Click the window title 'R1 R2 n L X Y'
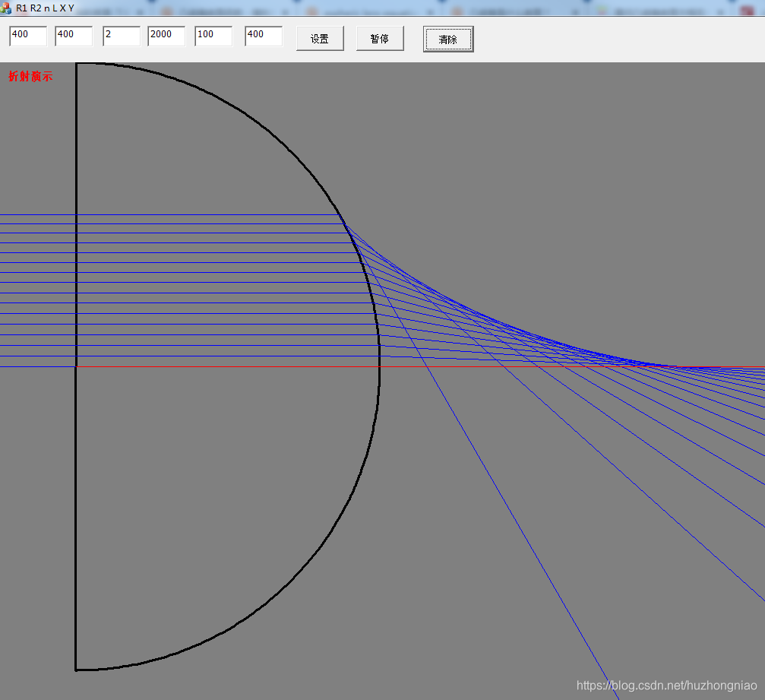 click(x=45, y=8)
